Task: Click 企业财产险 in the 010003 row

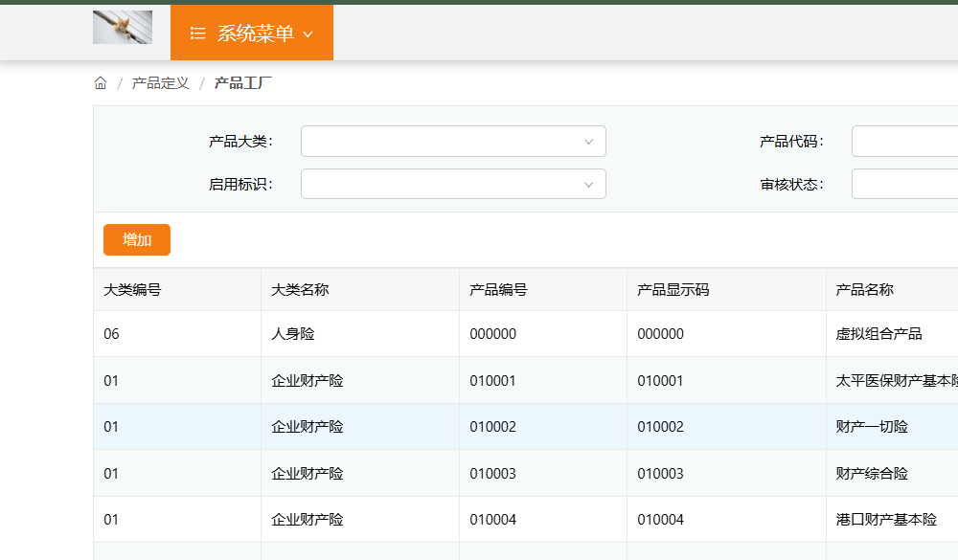Action: point(308,474)
